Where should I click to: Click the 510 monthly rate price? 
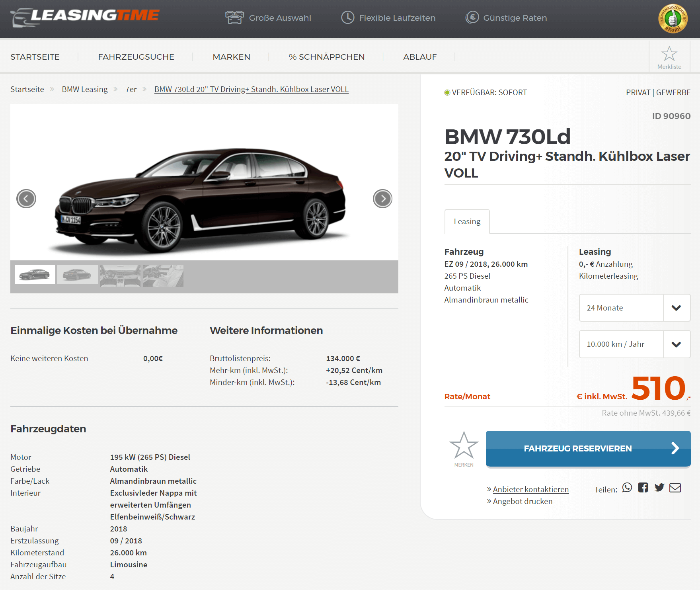coord(659,388)
